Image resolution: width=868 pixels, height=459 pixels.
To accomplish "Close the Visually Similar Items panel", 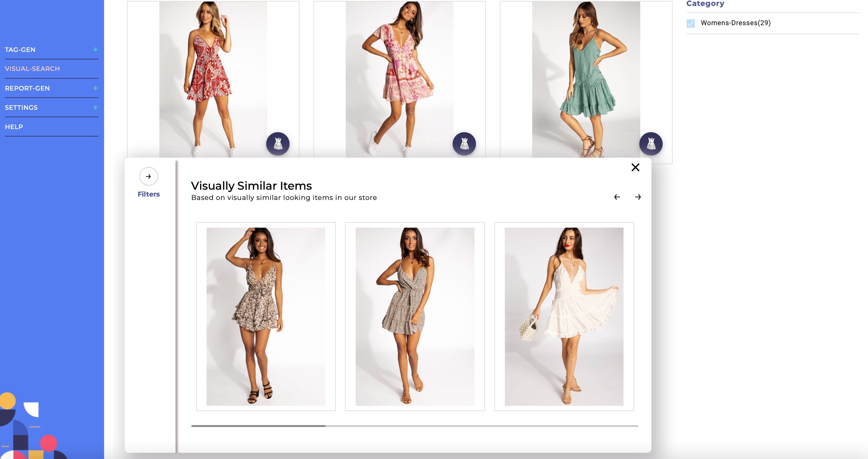I will 635,167.
